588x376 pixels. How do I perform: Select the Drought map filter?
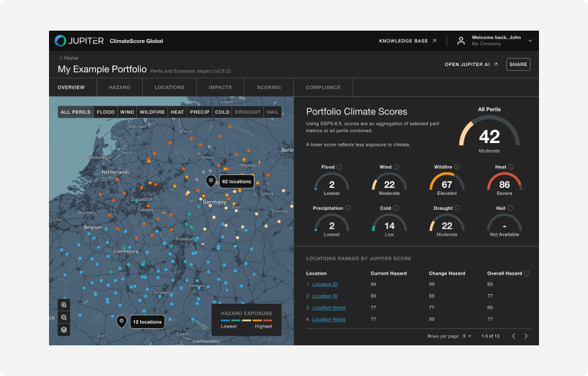pyautogui.click(x=248, y=112)
